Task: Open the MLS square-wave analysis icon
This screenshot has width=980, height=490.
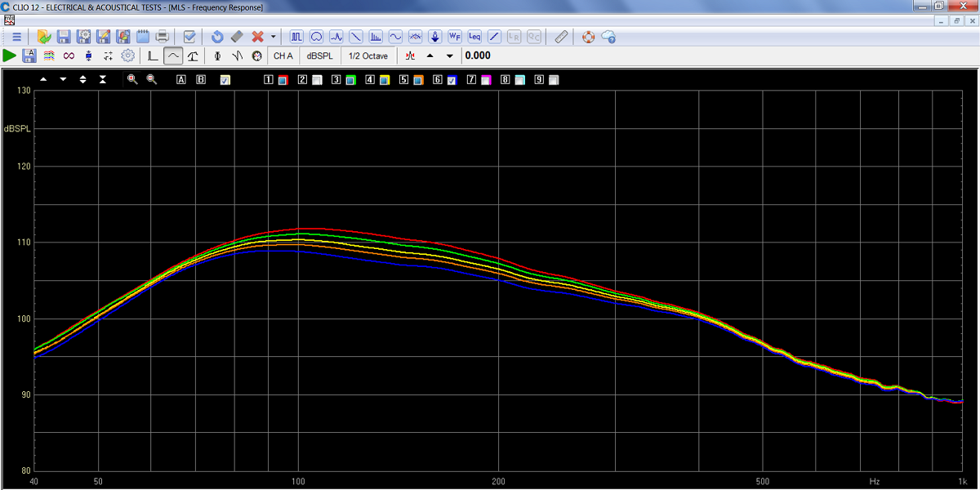Action: [x=296, y=37]
